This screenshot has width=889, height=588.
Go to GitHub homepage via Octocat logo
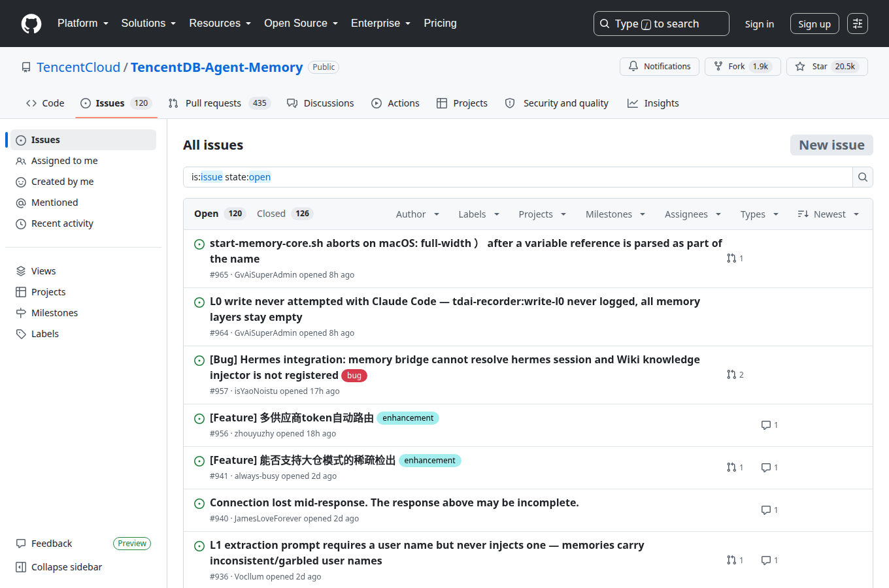tap(31, 24)
